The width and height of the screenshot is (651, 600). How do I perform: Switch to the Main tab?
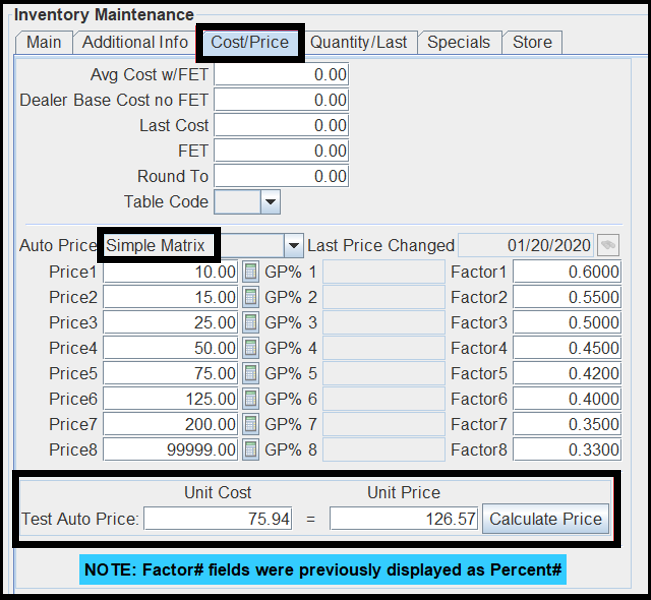[x=44, y=42]
